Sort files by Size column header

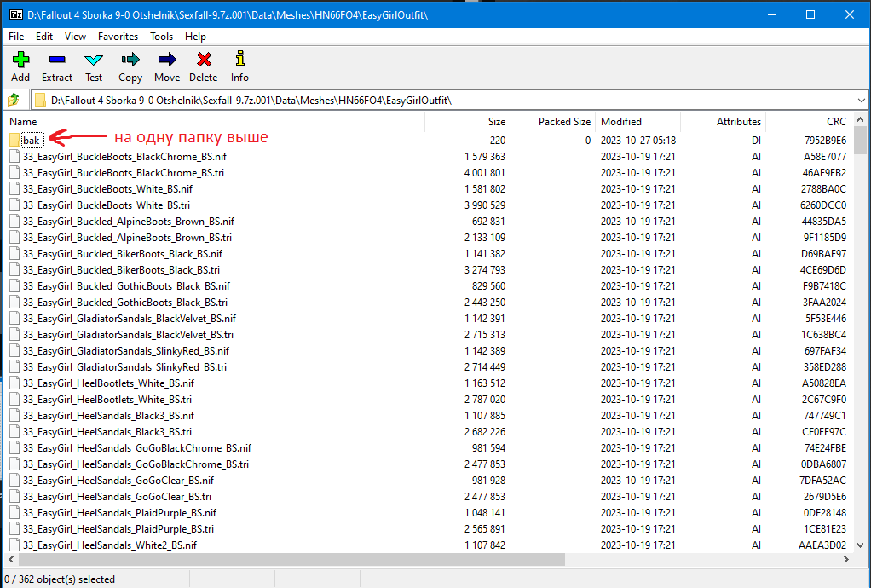(x=496, y=122)
